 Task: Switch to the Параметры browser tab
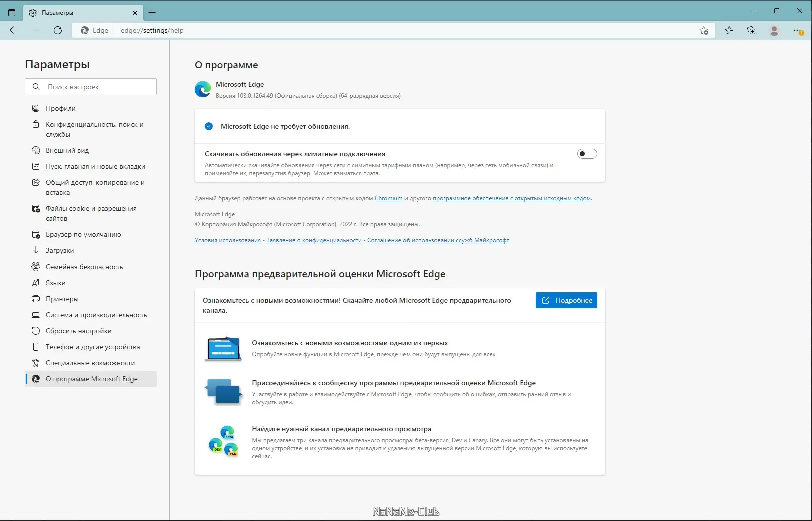click(x=84, y=13)
